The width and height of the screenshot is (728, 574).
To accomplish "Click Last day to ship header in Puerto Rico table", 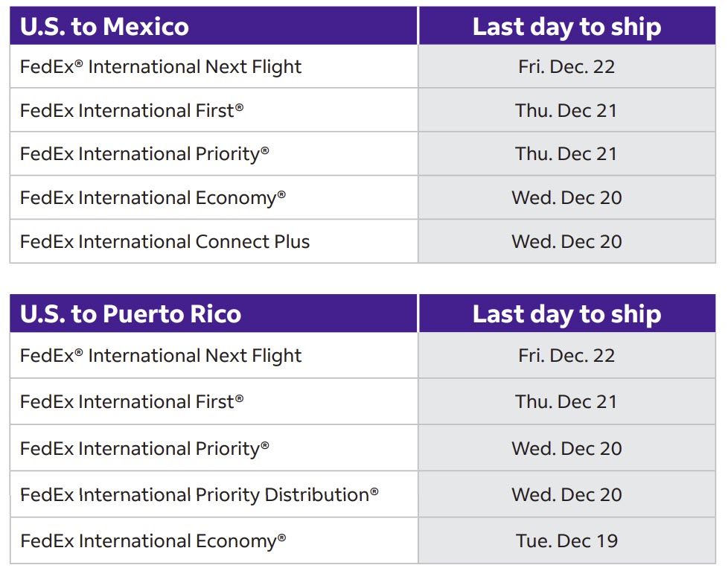I will [566, 314].
